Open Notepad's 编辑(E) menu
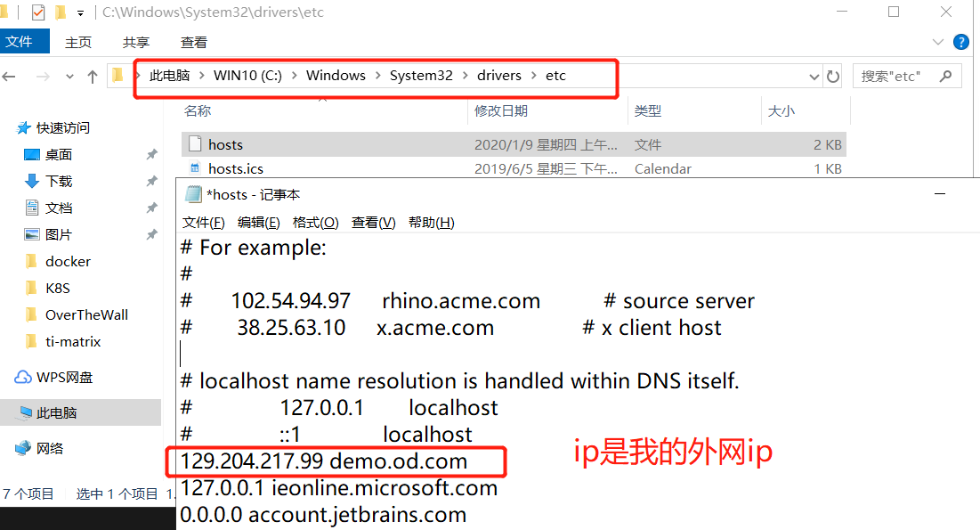The image size is (980, 530). pos(258,223)
